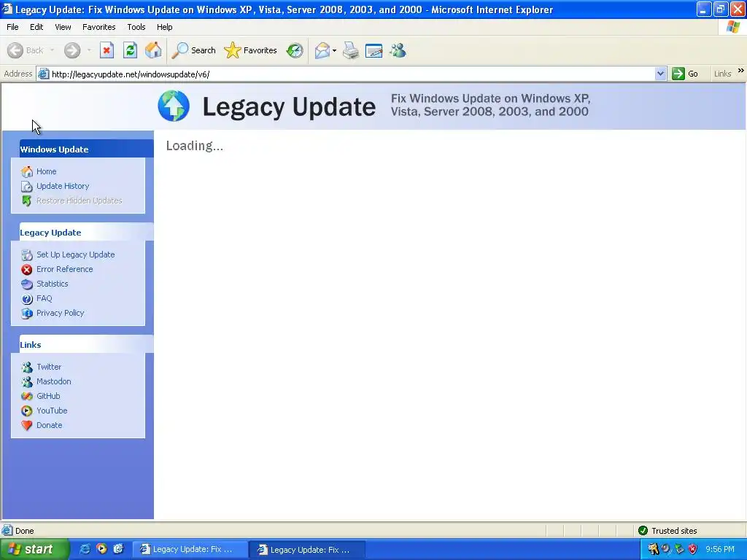Click the Messenger toolbar icon
Viewport: 747px width, 560px height.
pos(398,50)
